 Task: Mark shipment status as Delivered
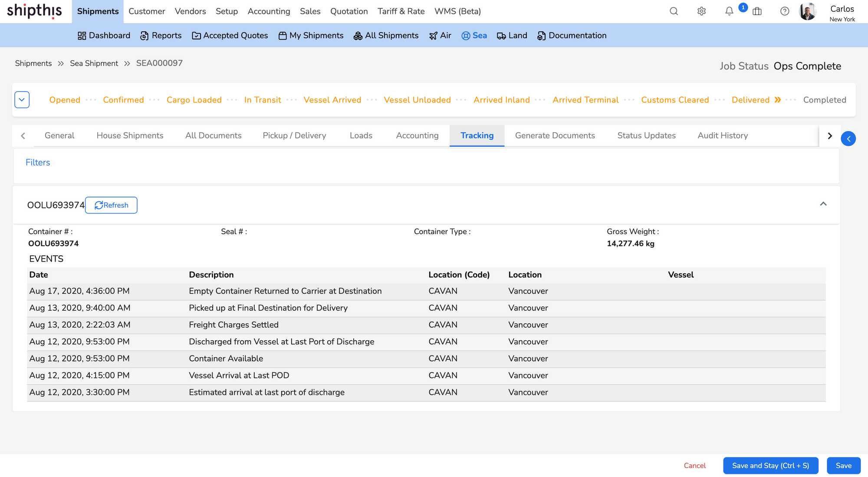point(750,99)
